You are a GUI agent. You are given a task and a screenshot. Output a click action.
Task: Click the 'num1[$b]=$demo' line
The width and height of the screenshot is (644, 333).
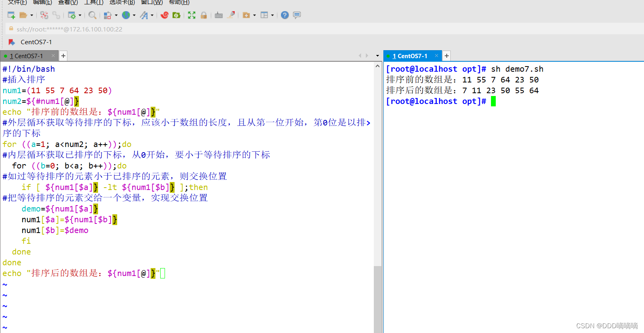pos(55,230)
